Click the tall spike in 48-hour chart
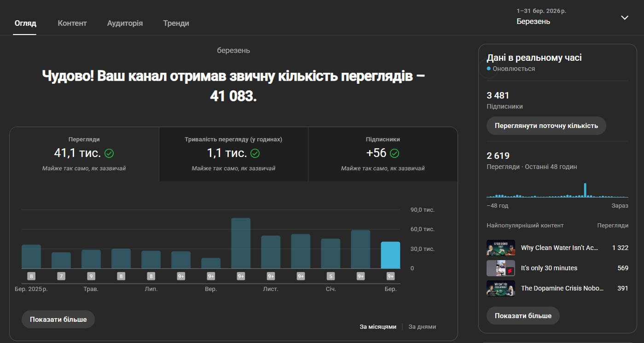644x343 pixels. [586, 191]
